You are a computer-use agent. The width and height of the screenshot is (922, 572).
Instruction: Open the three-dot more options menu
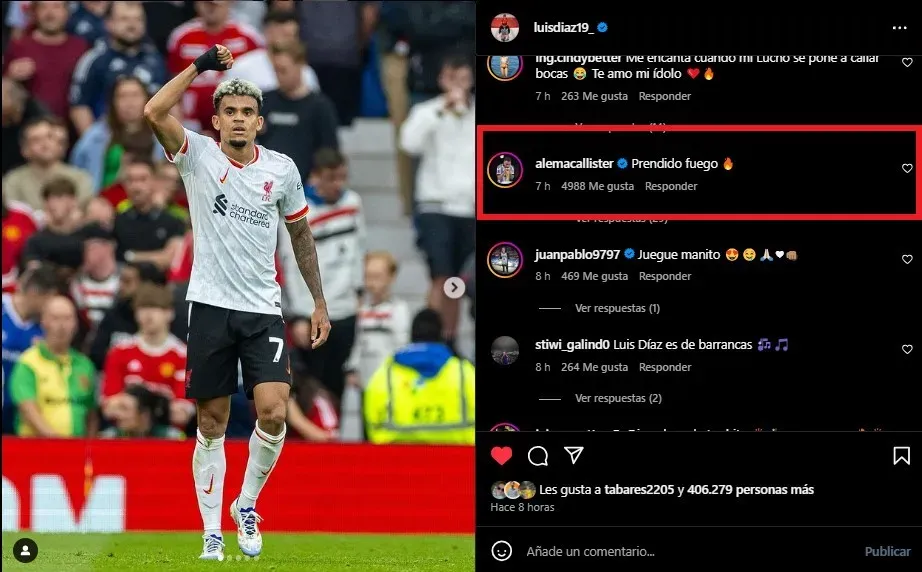[x=899, y=28]
